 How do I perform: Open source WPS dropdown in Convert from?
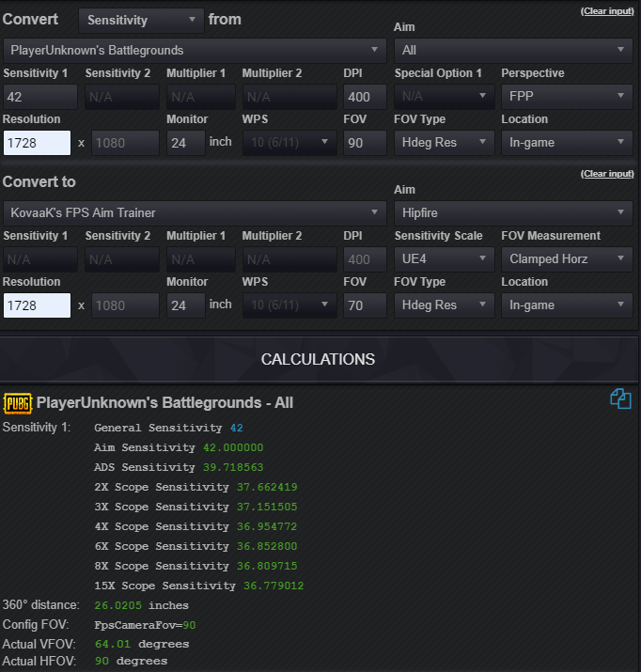pos(289,143)
